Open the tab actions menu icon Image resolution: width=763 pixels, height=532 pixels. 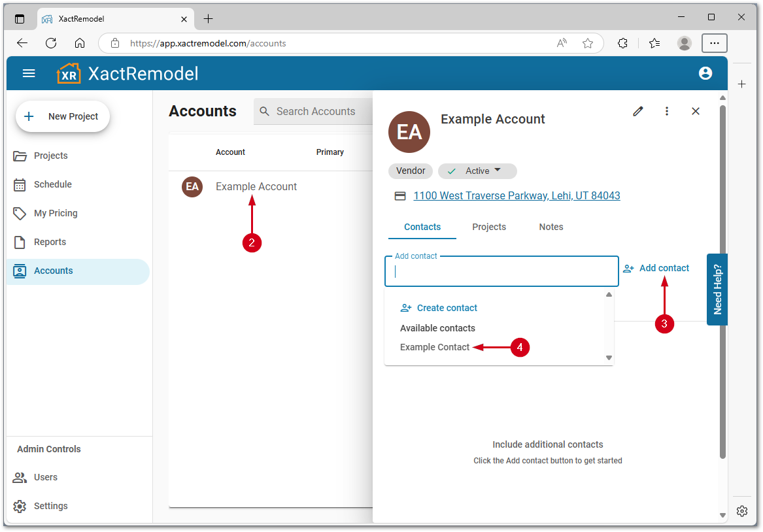(20, 19)
